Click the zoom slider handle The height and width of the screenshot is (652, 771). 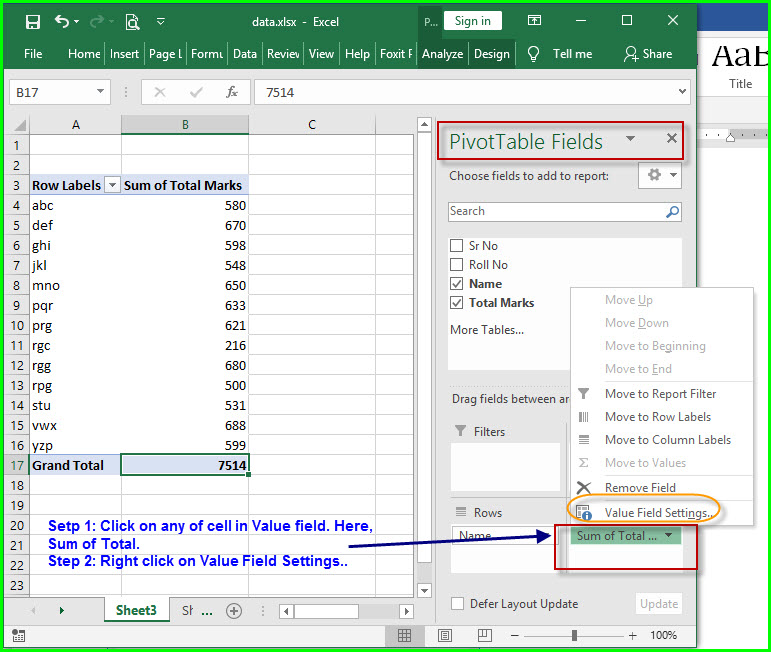tap(574, 636)
